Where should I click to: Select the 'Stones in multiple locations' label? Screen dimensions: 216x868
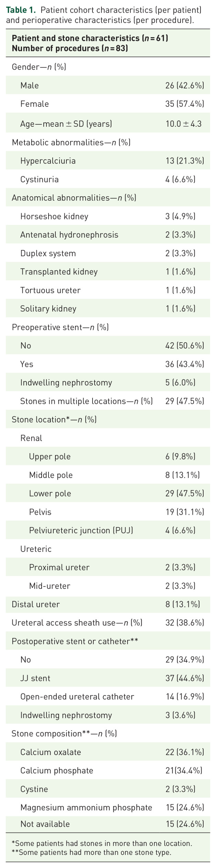[x=86, y=401]
